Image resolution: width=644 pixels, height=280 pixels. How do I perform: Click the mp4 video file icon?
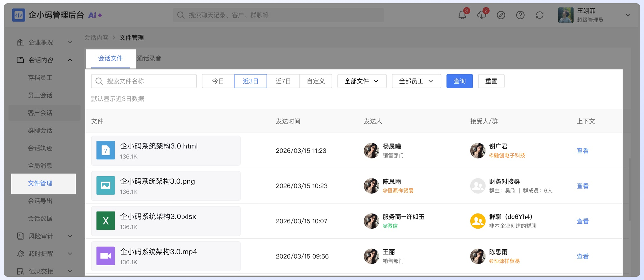tap(105, 256)
